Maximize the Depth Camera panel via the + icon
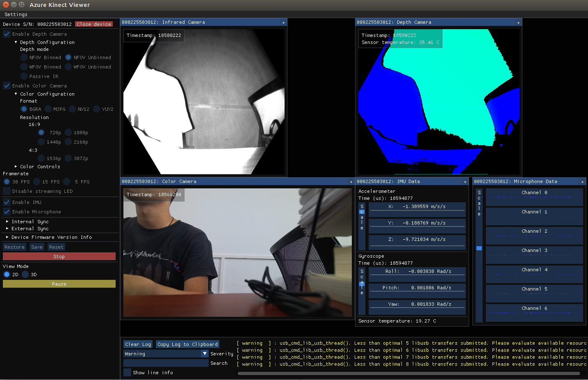The image size is (588, 380). 518,22
